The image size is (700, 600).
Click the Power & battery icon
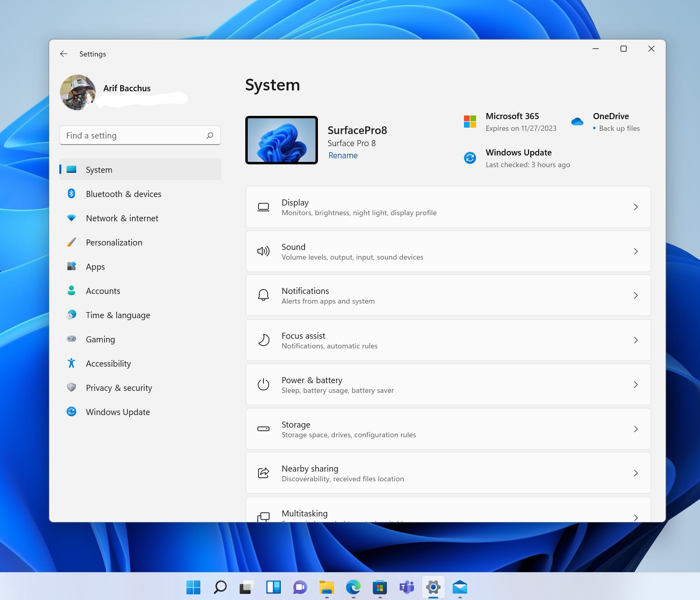pos(263,384)
